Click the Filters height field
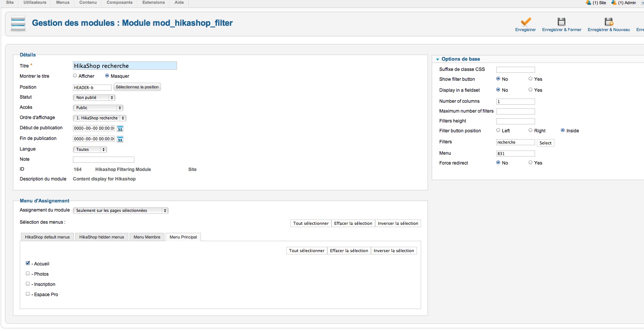The width and height of the screenshot is (644, 331). [x=516, y=121]
